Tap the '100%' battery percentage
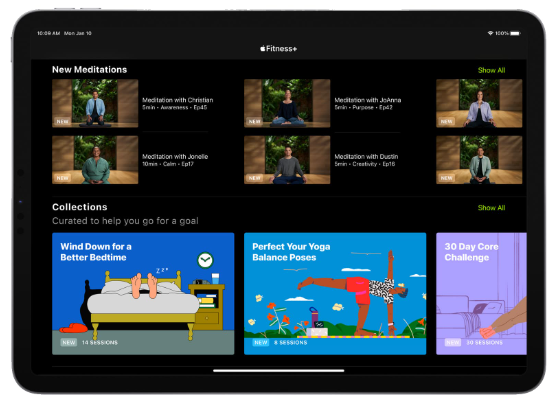Viewport: 552px width, 402px height. pos(502,33)
